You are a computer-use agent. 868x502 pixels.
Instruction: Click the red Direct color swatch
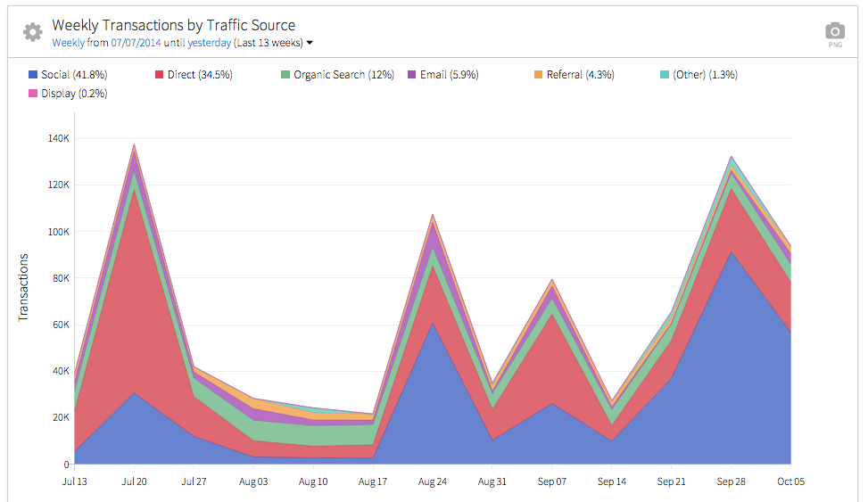(x=160, y=75)
